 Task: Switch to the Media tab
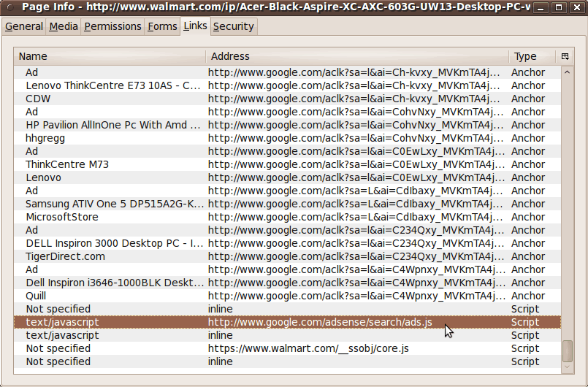pos(64,26)
